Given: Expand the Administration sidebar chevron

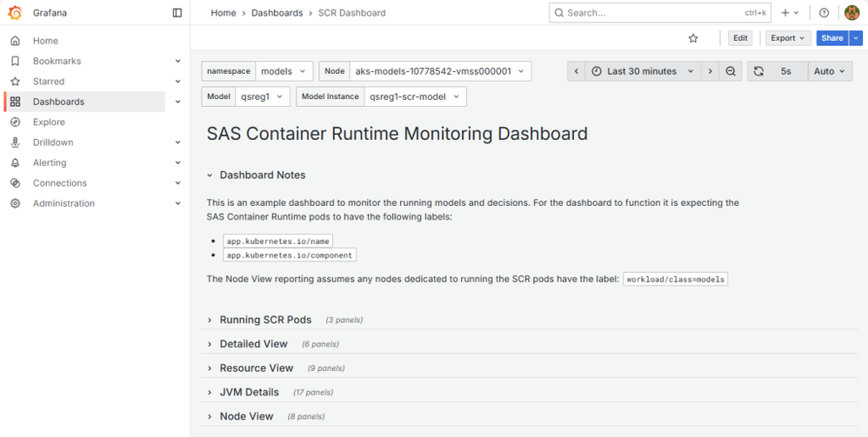Looking at the screenshot, I should pos(177,203).
